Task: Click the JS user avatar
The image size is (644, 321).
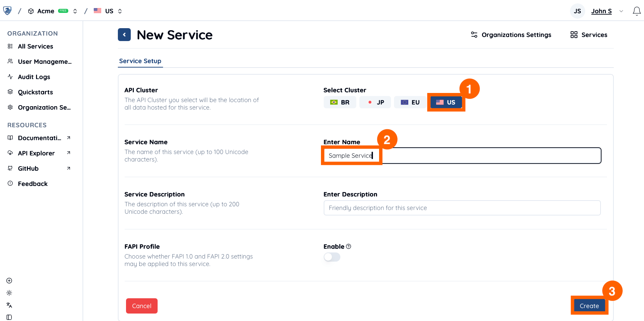Action: tap(577, 11)
